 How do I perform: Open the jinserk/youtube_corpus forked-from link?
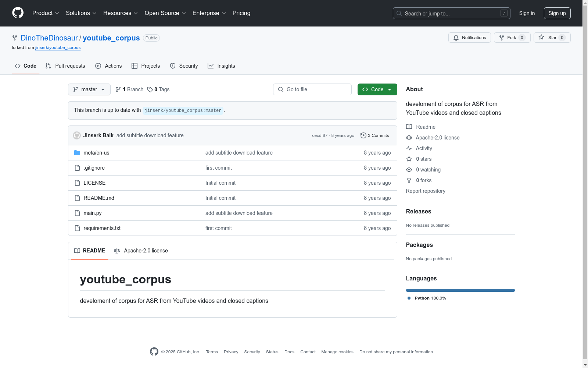click(x=58, y=47)
